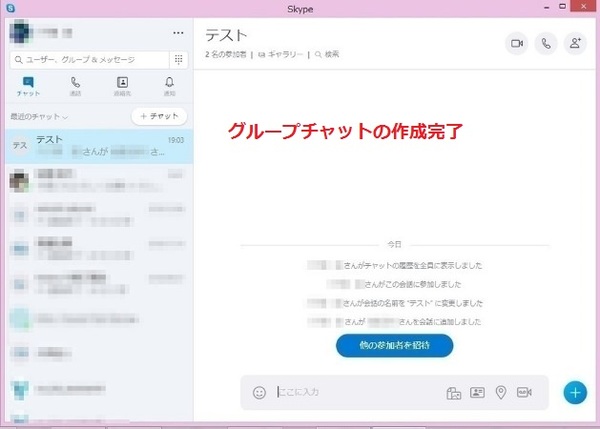Click the Skype logo in the title bar
600x429 pixels.
(x=11, y=8)
